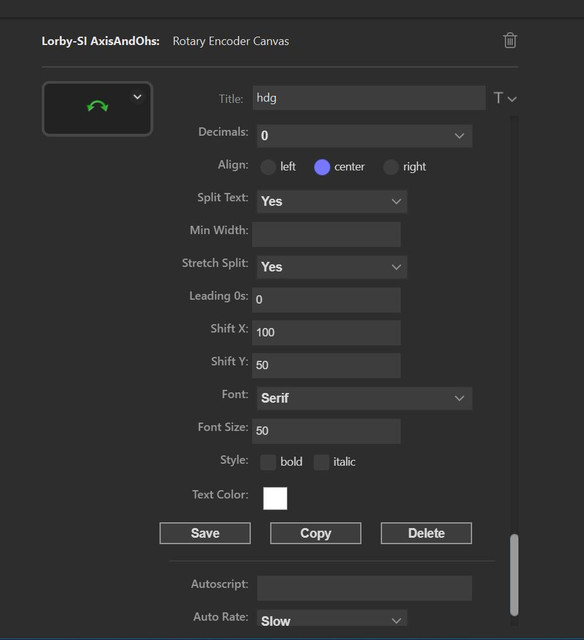Open the white Text Color swatch
This screenshot has height=640, width=584.
pyautogui.click(x=275, y=498)
